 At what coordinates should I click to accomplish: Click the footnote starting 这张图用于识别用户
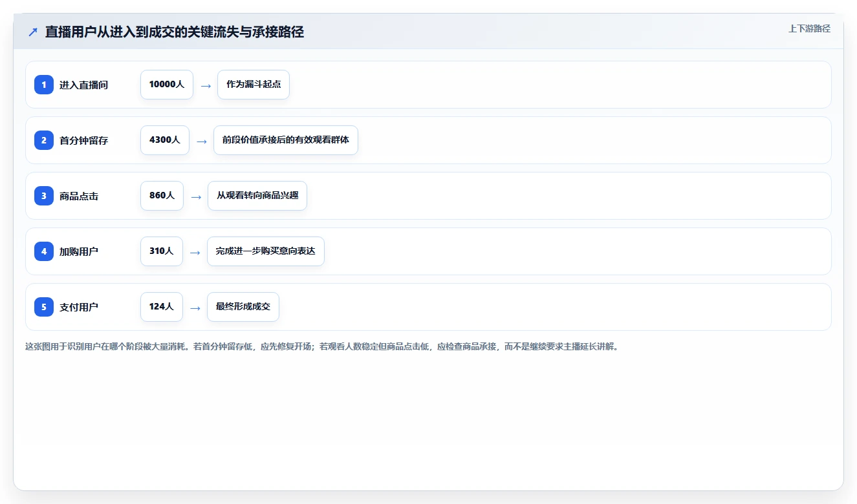point(323,347)
